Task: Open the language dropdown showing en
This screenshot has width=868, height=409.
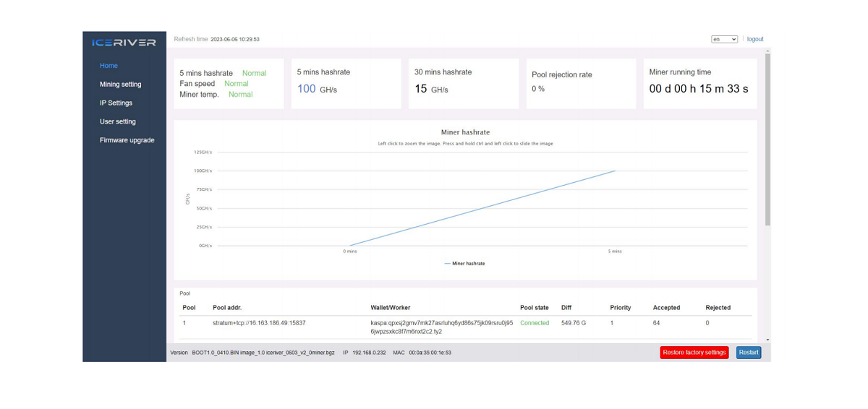Action: click(724, 40)
